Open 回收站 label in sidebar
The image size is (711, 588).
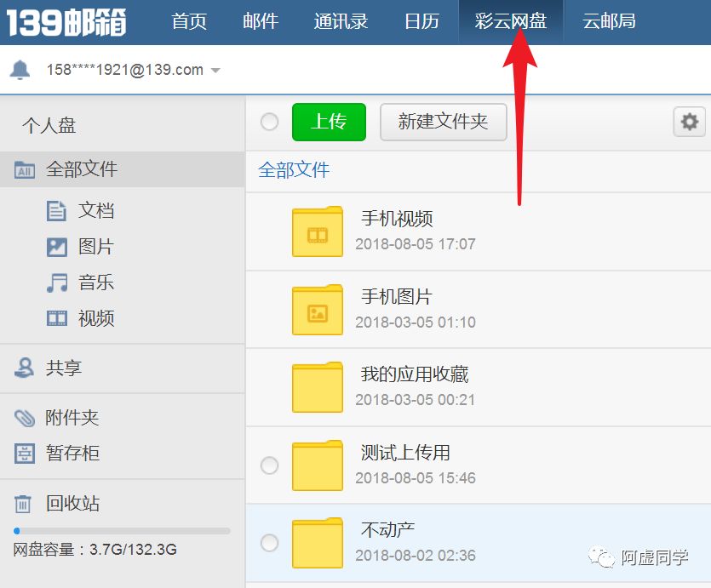point(72,503)
